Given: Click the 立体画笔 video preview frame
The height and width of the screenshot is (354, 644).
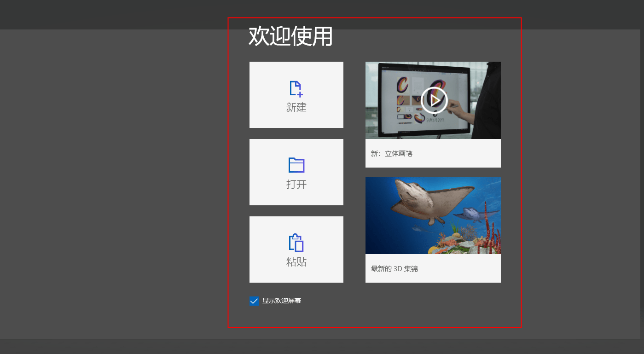Looking at the screenshot, I should pos(433,100).
